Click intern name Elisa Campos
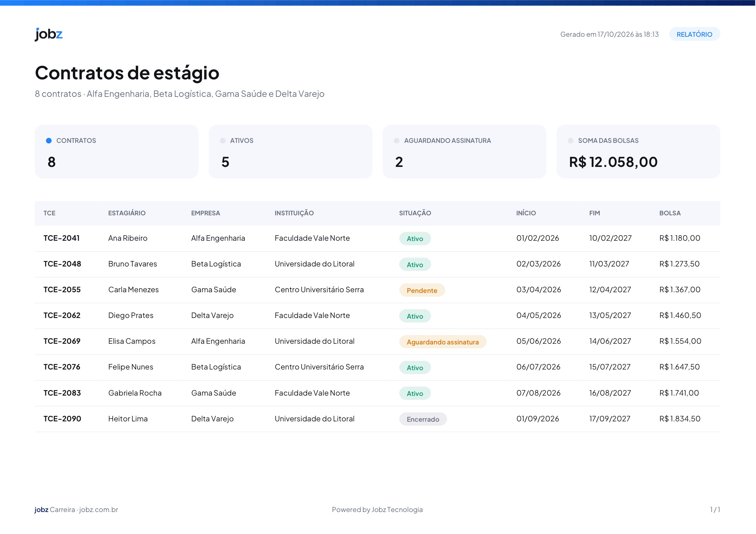The width and height of the screenshot is (756, 534). [132, 341]
